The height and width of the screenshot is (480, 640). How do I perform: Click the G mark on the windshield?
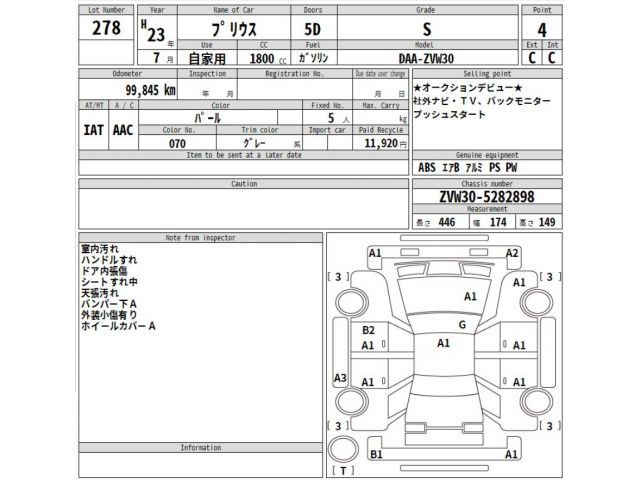(462, 325)
